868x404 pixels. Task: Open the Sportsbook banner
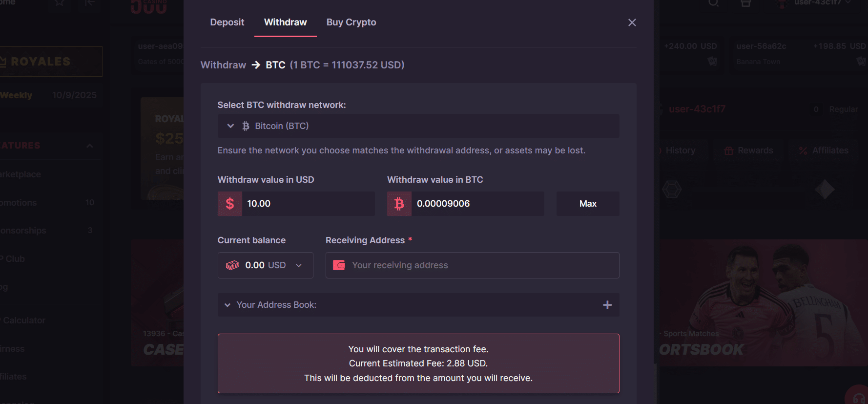pyautogui.click(x=763, y=303)
